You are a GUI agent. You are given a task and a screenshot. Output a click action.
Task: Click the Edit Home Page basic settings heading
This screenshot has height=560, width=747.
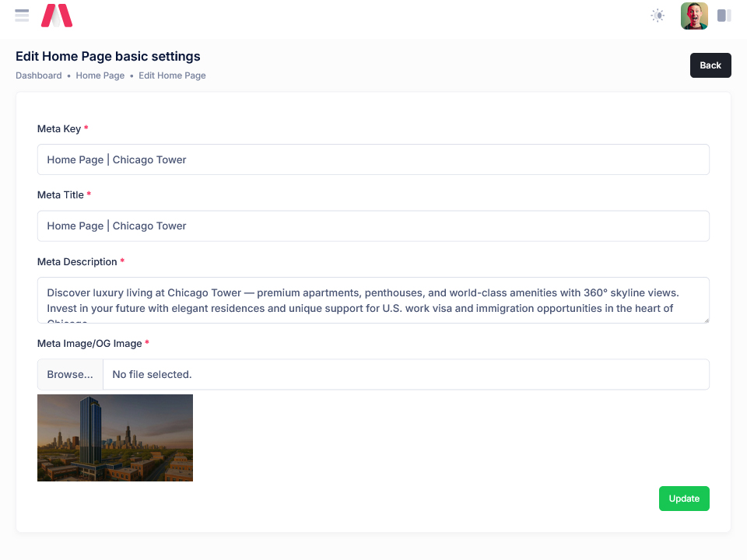(x=108, y=56)
